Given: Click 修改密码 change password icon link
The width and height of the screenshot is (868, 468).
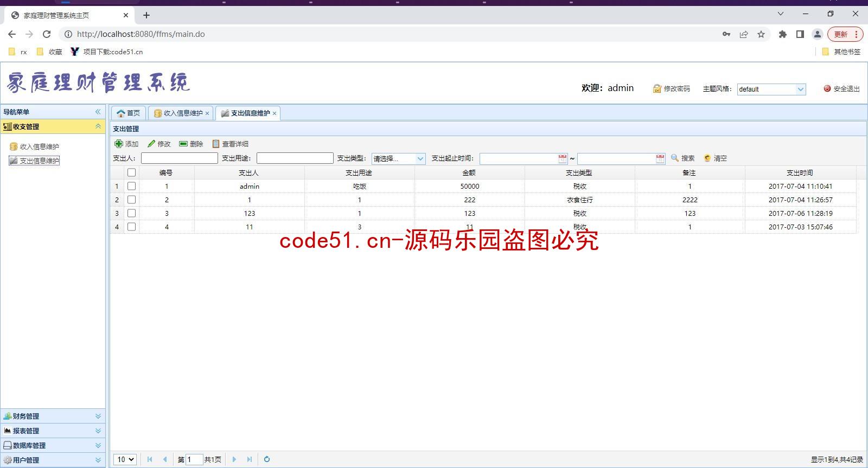Looking at the screenshot, I should click(672, 89).
